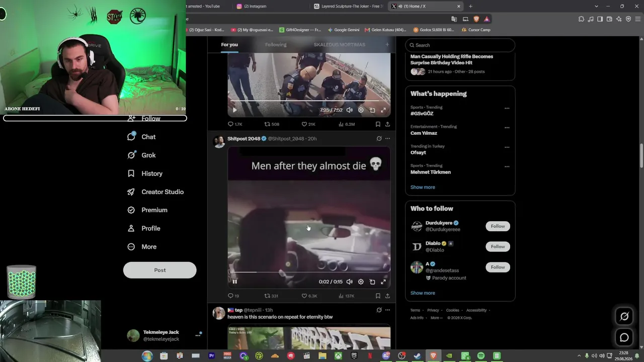Focus the X Search field
This screenshot has width=644, height=362.
point(460,45)
